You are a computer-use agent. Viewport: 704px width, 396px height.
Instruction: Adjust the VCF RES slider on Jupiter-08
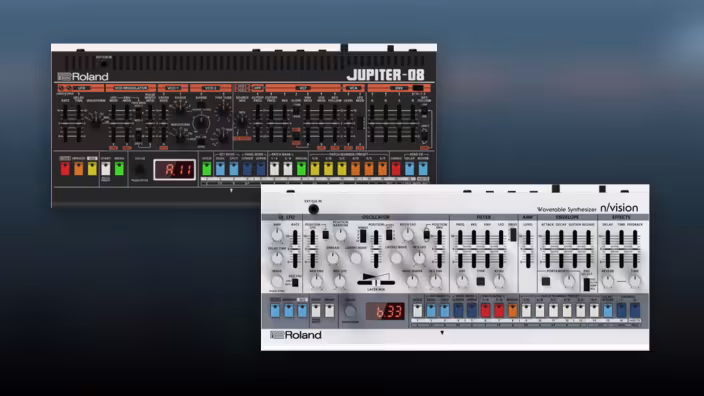click(284, 123)
